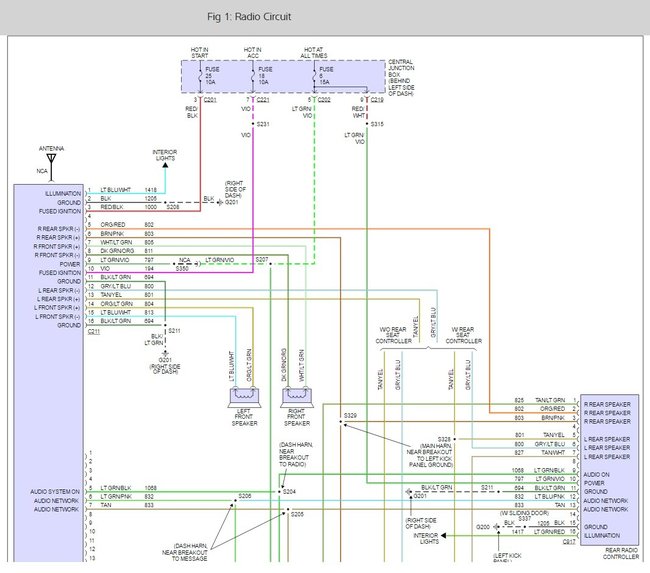Image resolution: width=650 pixels, height=573 pixels.
Task: Click the ANTENNA label
Action: (x=51, y=148)
